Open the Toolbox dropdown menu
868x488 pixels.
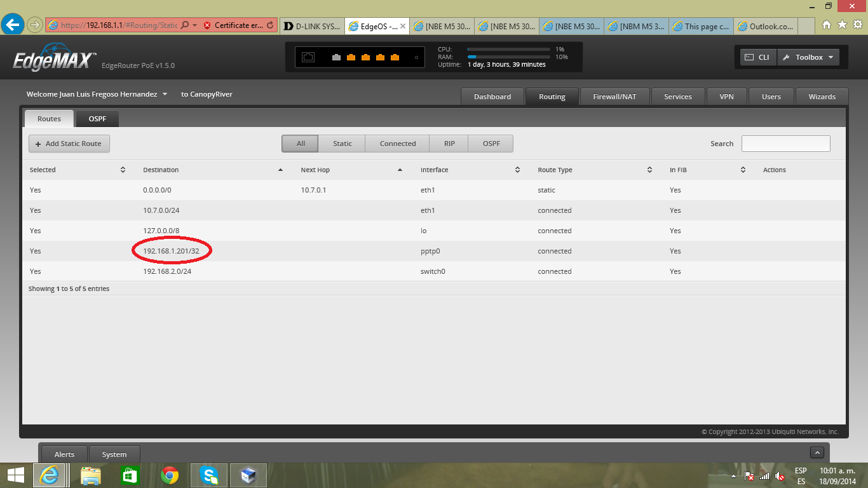pyautogui.click(x=808, y=57)
